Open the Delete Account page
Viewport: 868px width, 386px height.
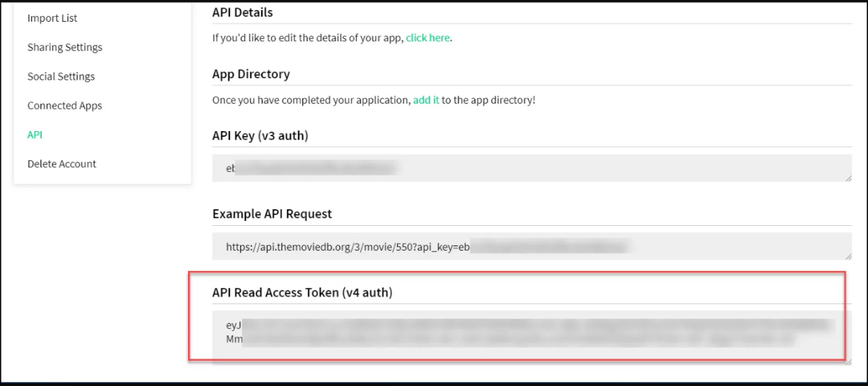point(61,164)
